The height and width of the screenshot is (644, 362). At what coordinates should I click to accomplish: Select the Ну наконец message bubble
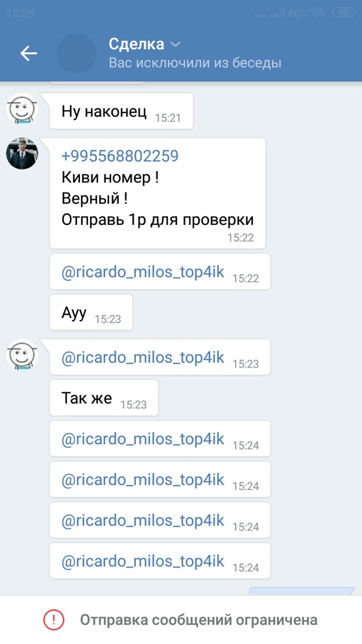[121, 111]
